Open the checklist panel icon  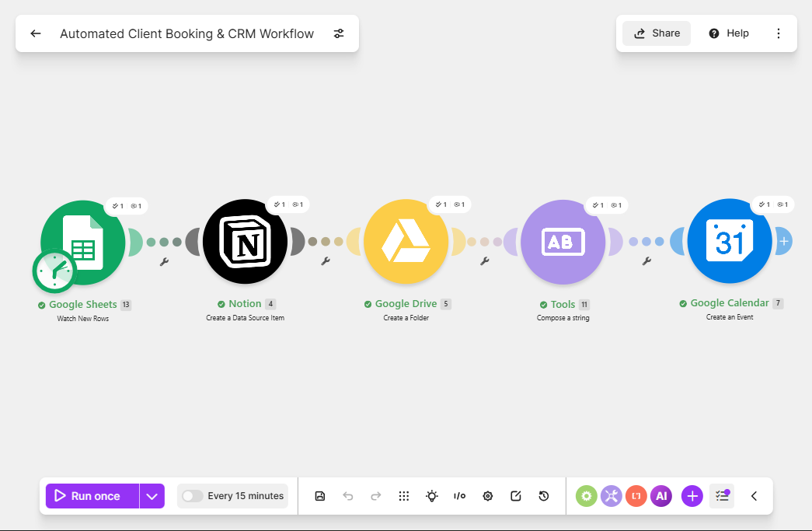tap(722, 496)
